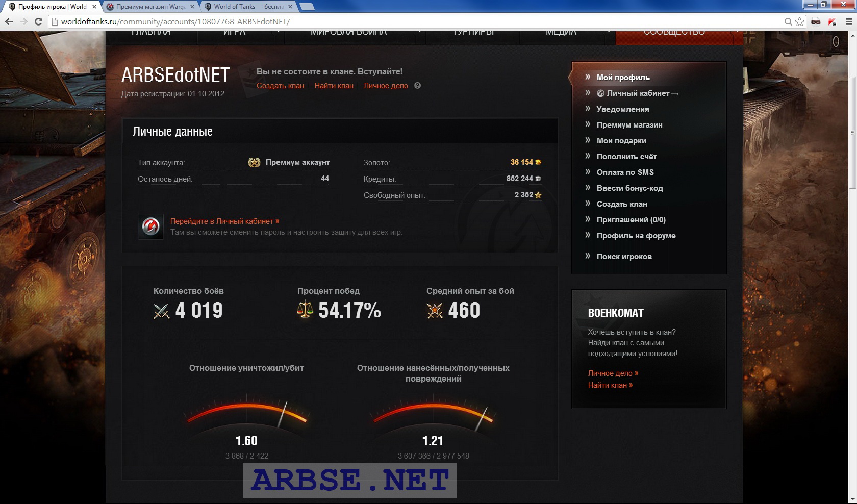Open the zoom indicator in the address bar
The width and height of the screenshot is (857, 504).
point(788,21)
